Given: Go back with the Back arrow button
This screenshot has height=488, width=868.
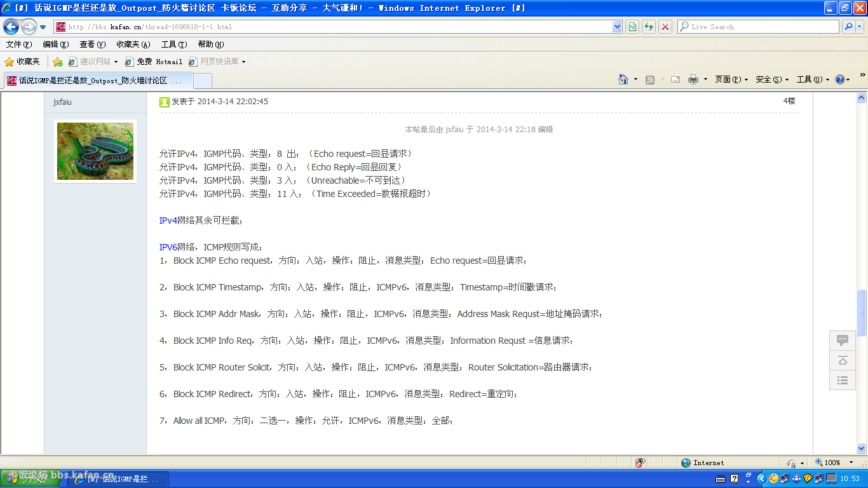Looking at the screenshot, I should tap(11, 27).
